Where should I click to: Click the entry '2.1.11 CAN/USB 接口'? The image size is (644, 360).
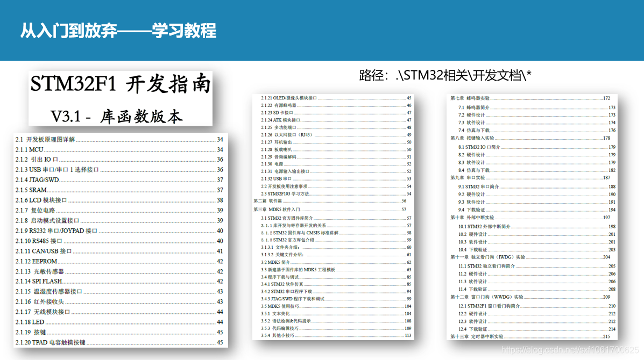point(119,251)
